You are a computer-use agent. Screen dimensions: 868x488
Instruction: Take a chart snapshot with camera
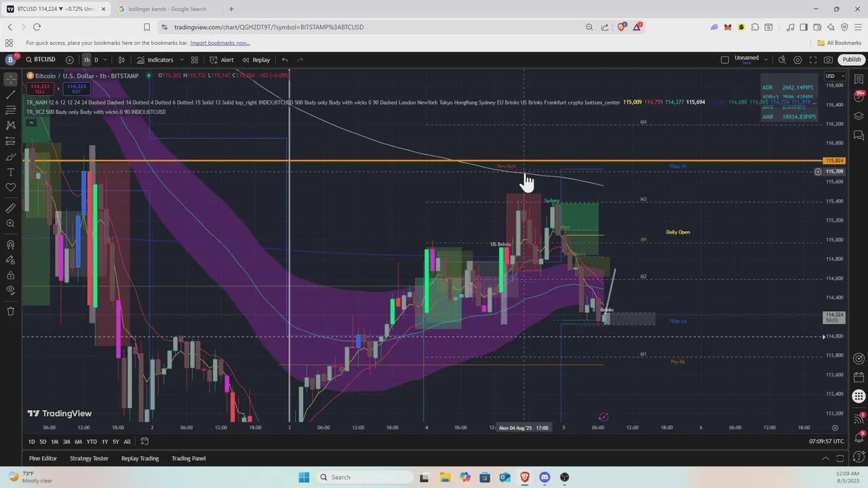pos(828,60)
